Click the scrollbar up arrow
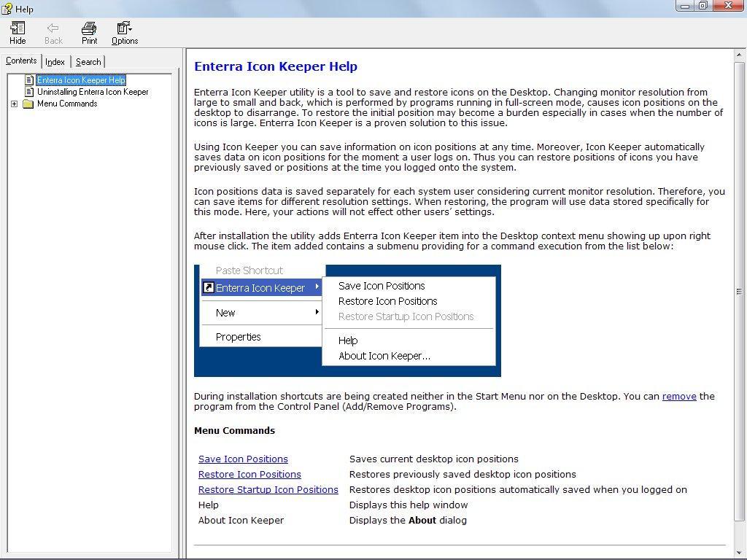 click(740, 55)
